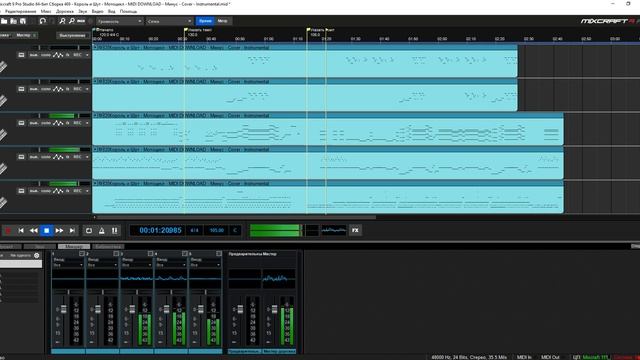Click the 4/4 time signature field

194,231
